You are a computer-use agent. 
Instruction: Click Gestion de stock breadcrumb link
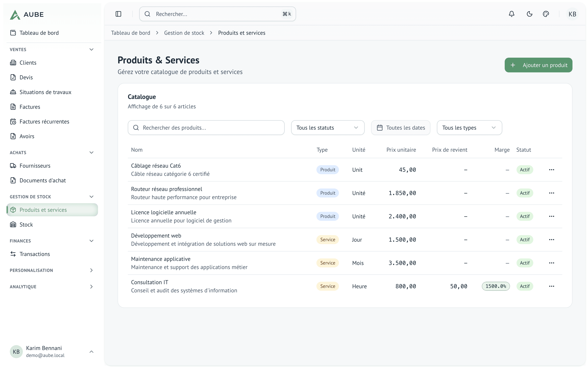184,33
